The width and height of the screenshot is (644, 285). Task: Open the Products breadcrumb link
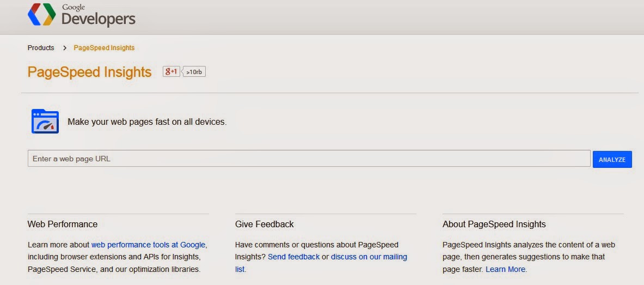41,48
